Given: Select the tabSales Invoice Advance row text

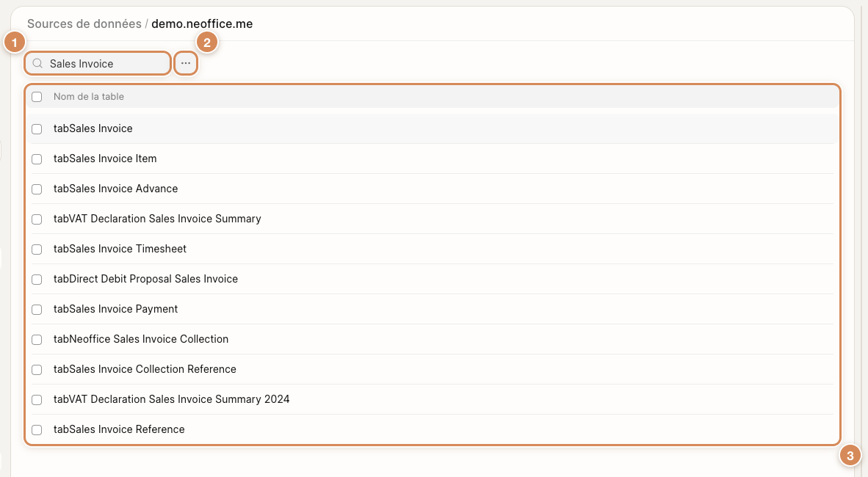Looking at the screenshot, I should [116, 189].
